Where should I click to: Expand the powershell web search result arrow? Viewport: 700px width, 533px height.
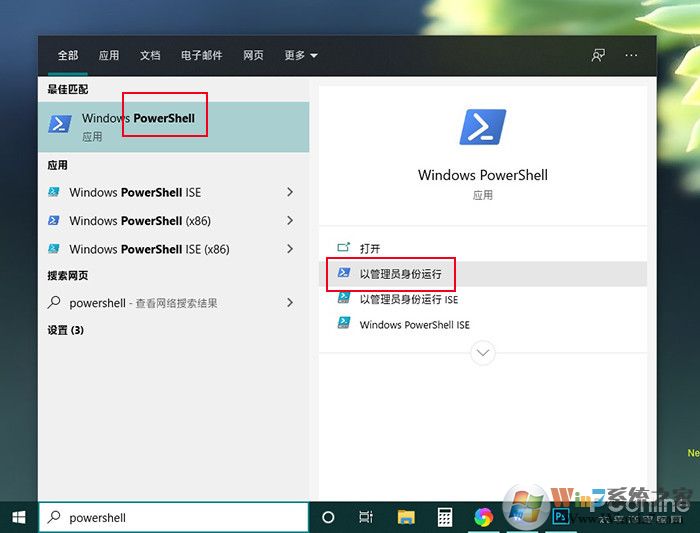point(290,303)
